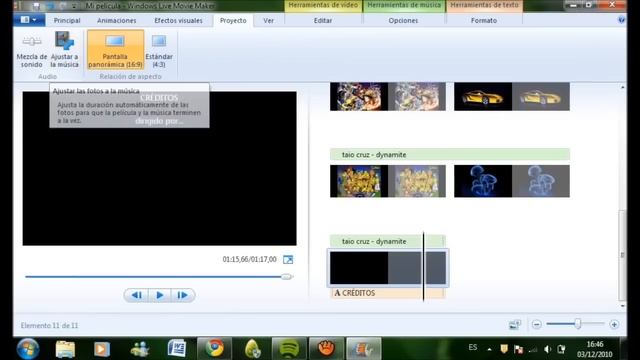
Task: Click zoom out minus on time scale
Action: pos(536,324)
